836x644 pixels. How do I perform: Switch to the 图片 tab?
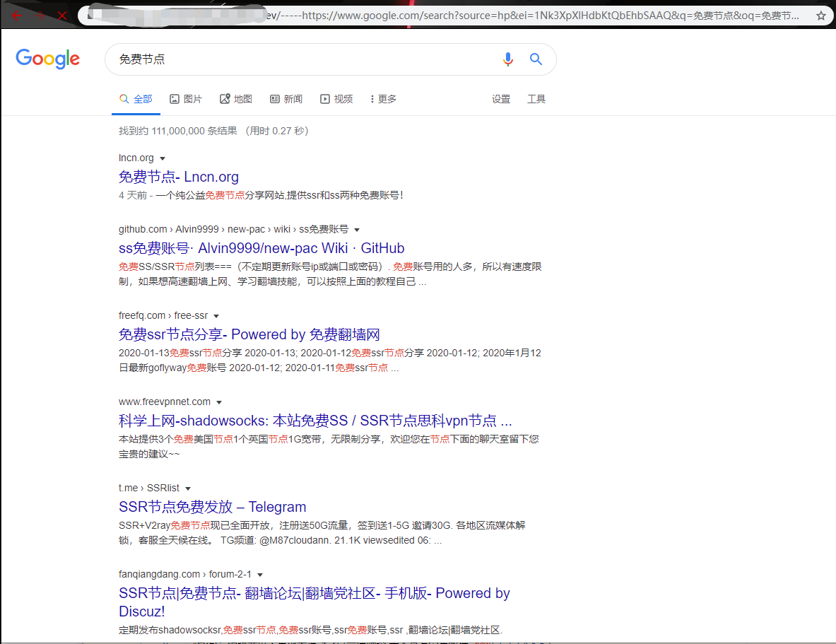pos(186,99)
